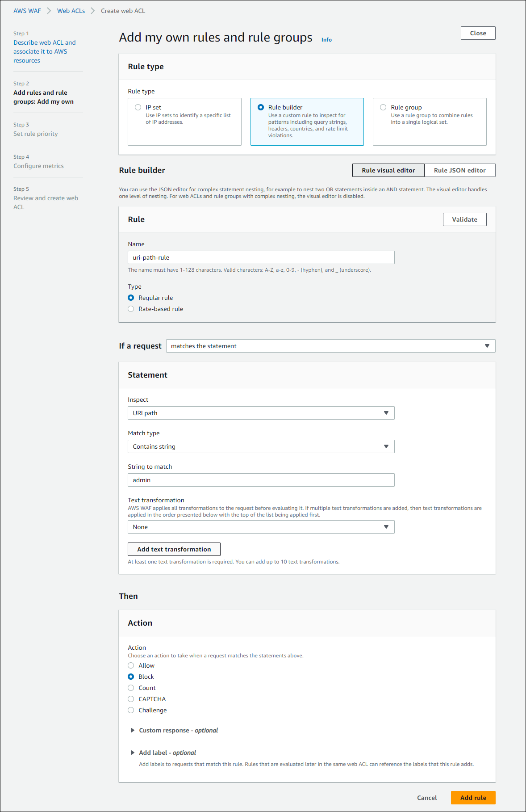The height and width of the screenshot is (812, 526).
Task: Select the Allow action
Action: (x=131, y=665)
